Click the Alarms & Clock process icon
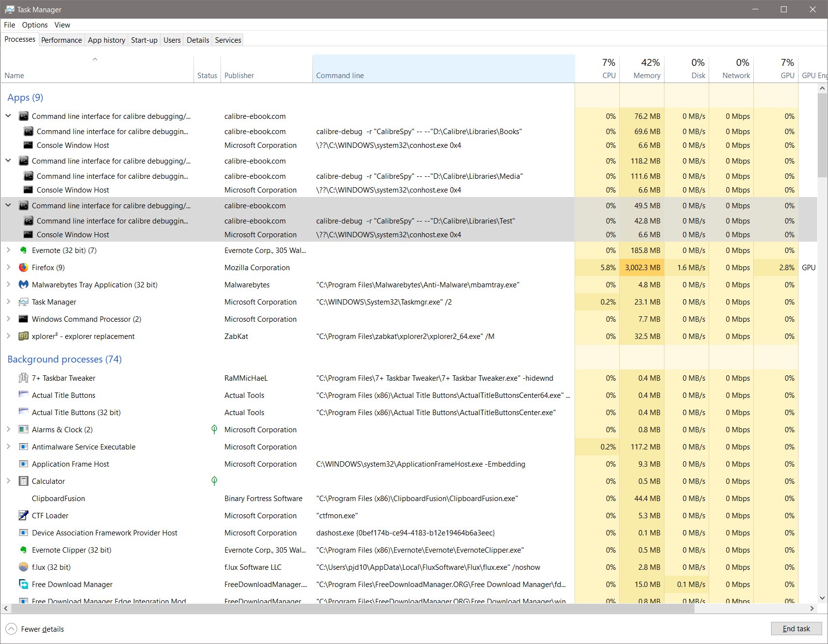The width and height of the screenshot is (828, 644). (23, 430)
